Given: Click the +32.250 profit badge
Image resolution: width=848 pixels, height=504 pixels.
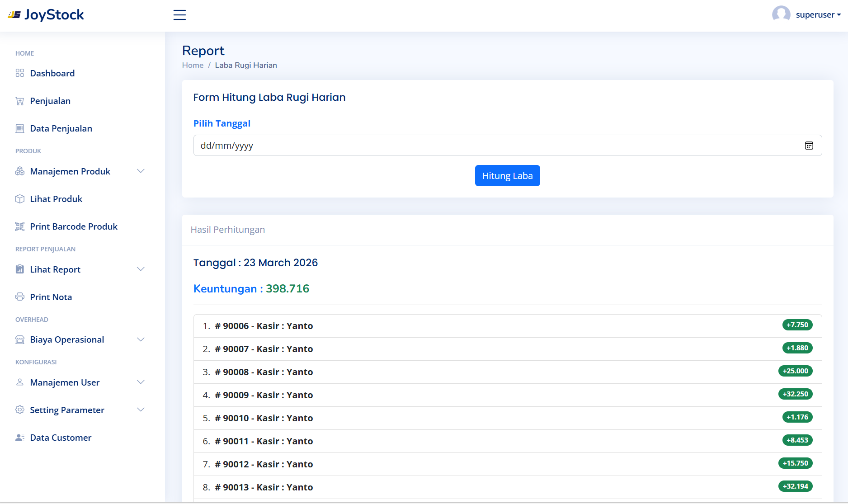Looking at the screenshot, I should pyautogui.click(x=796, y=394).
